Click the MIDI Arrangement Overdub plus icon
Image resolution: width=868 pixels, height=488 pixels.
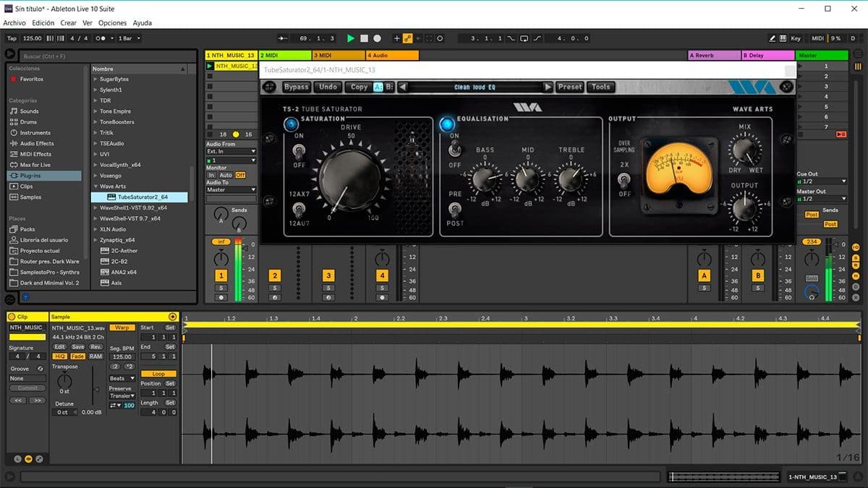(396, 38)
